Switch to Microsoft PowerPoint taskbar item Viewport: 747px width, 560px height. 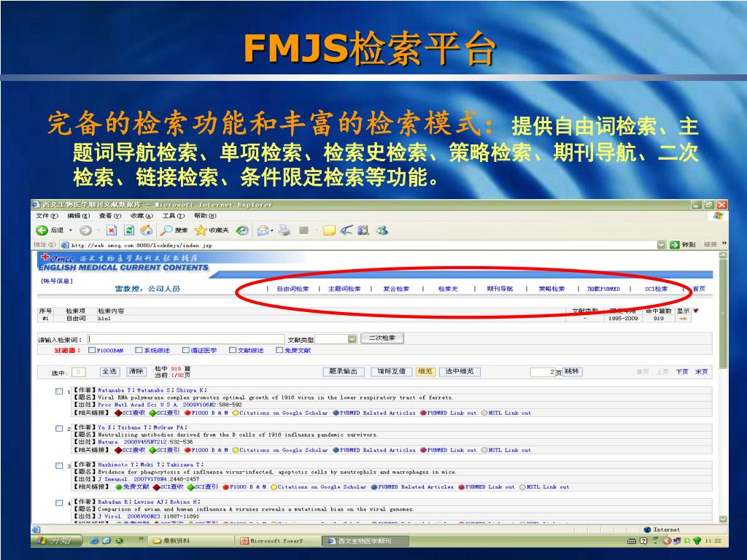[x=278, y=541]
